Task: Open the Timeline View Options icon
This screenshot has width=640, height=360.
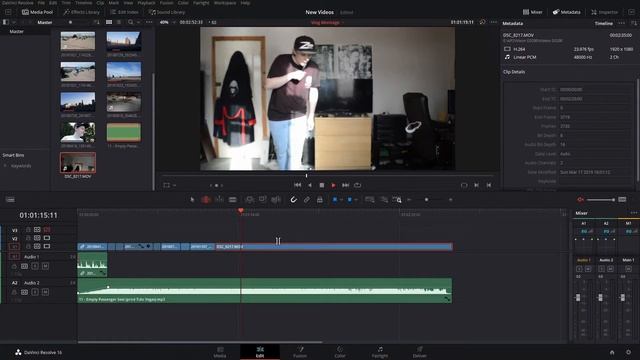Action: pyautogui.click(x=10, y=200)
